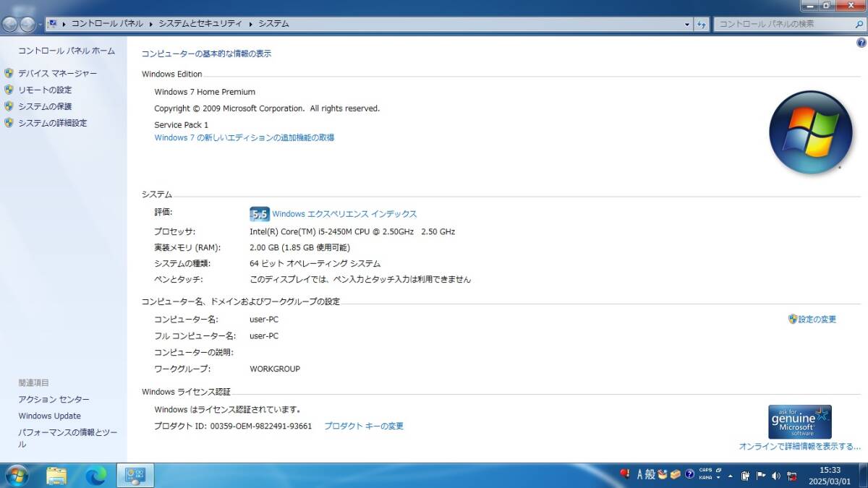The width and height of the screenshot is (868, 488).
Task: Click the red alert tray icon
Action: (625, 474)
